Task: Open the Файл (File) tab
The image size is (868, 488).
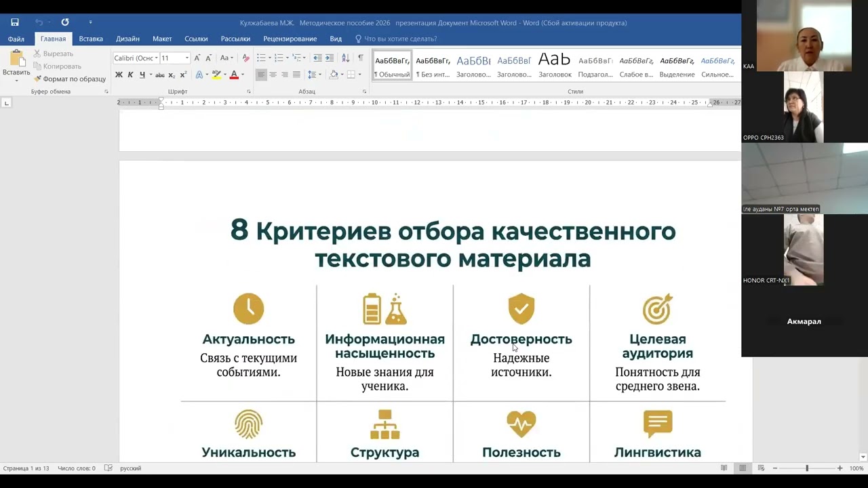Action: (16, 39)
